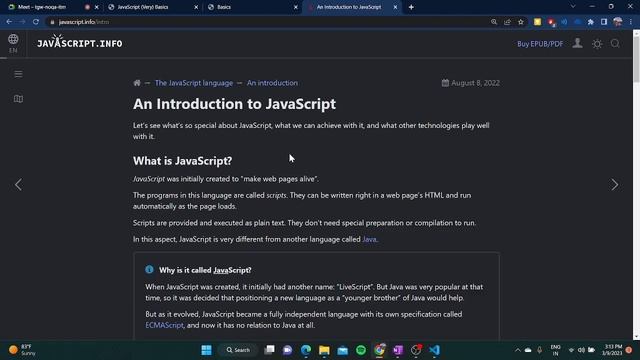Reload the current page
The height and width of the screenshot is (360, 640).
(x=36, y=22)
